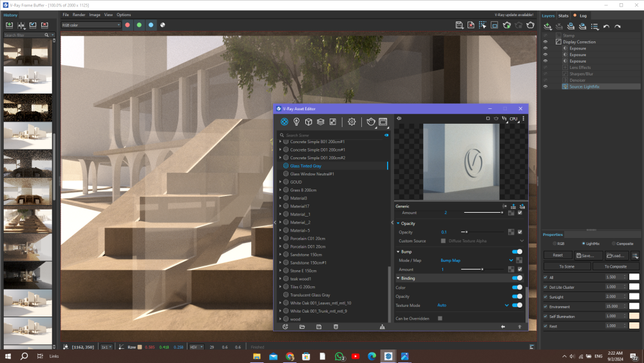Screen dimensions: 644x363
Task: Enable the Can be Overridden checkbox
Action: point(440,318)
